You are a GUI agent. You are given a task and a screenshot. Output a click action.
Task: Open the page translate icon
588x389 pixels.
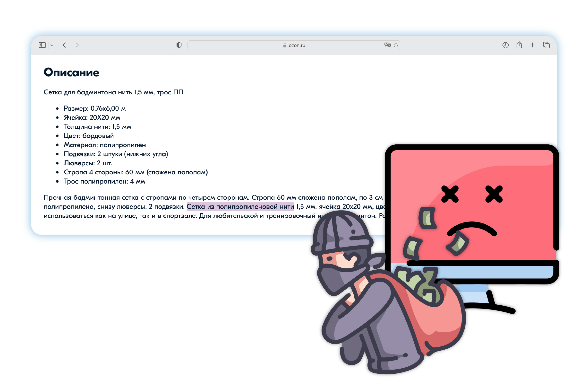388,45
